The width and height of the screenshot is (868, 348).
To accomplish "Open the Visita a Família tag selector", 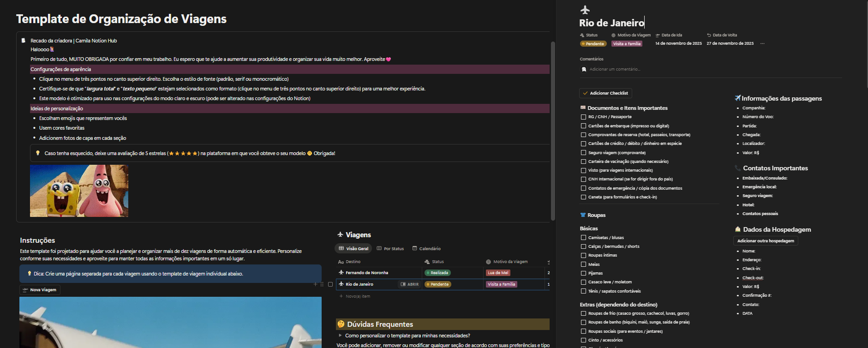I will pos(627,44).
